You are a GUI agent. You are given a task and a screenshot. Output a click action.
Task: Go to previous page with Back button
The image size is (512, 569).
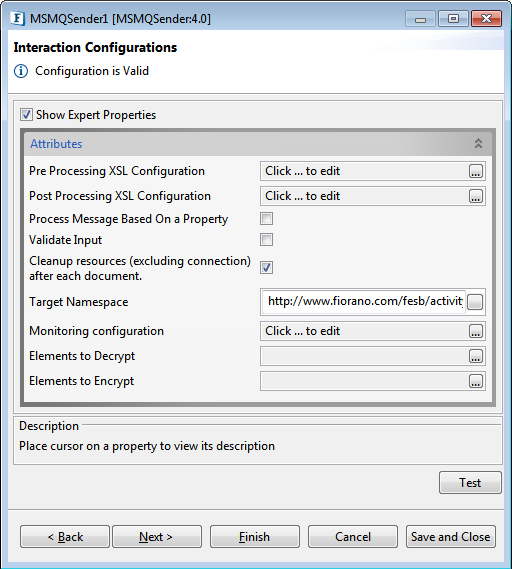(x=65, y=536)
